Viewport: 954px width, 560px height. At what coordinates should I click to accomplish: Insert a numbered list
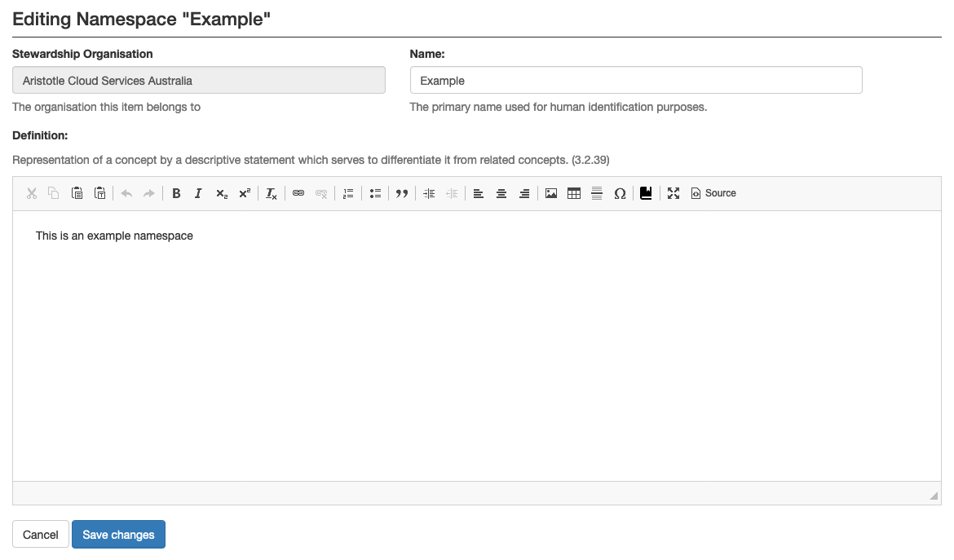(348, 194)
